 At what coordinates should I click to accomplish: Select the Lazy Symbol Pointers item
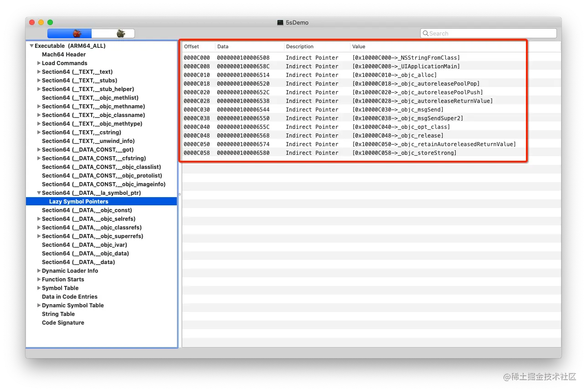[x=101, y=202]
